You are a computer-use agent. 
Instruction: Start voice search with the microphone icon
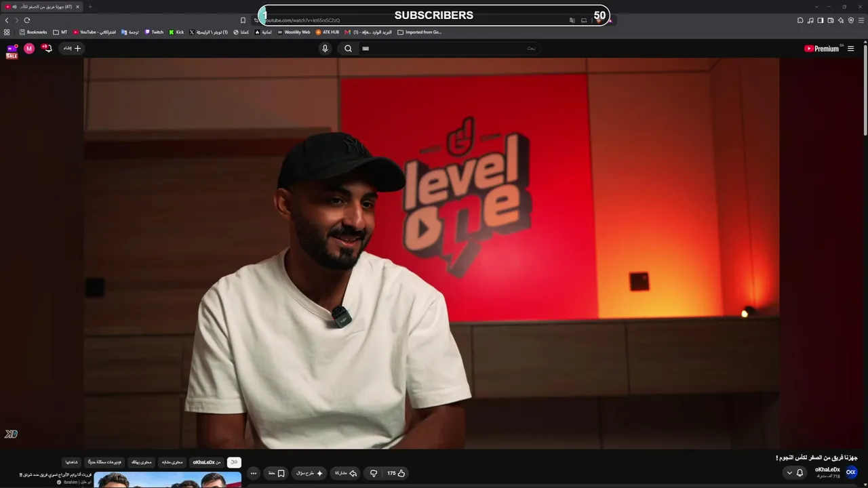325,48
